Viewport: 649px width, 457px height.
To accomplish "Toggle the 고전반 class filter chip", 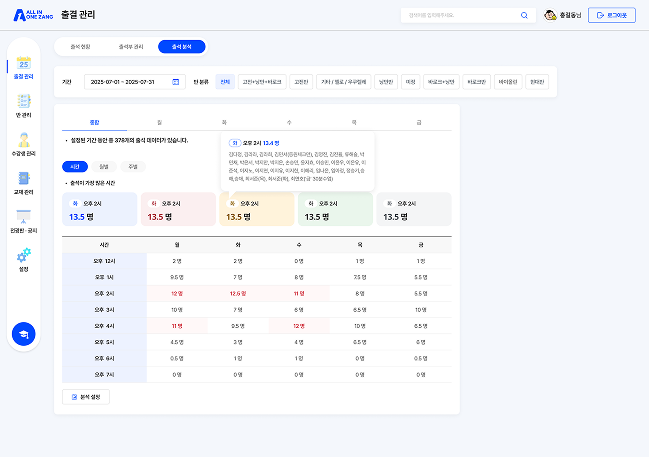I will tap(301, 82).
